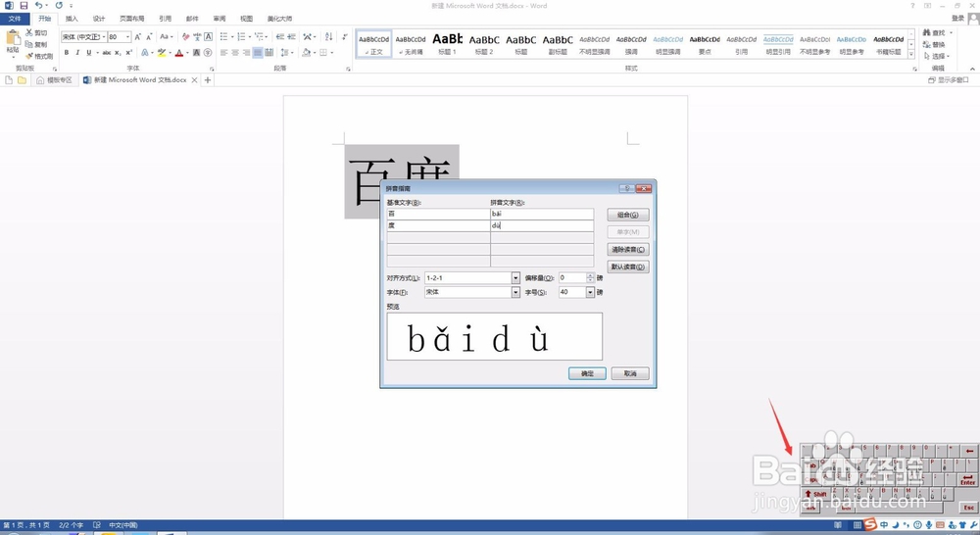Click the pinyin field containing dù
This screenshot has height=535, width=980.
click(x=542, y=225)
